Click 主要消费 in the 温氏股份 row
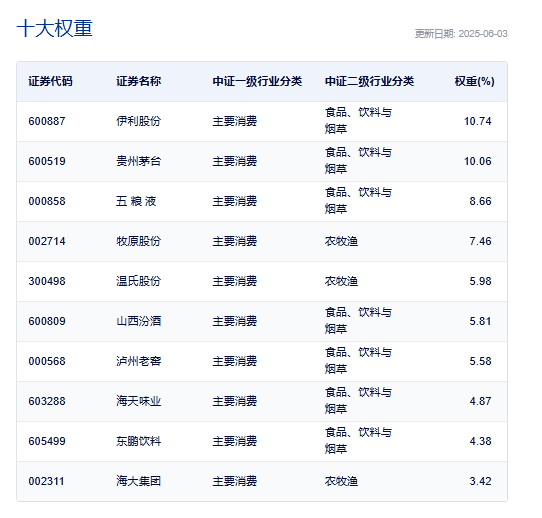The height and width of the screenshot is (518, 542). pos(235,281)
